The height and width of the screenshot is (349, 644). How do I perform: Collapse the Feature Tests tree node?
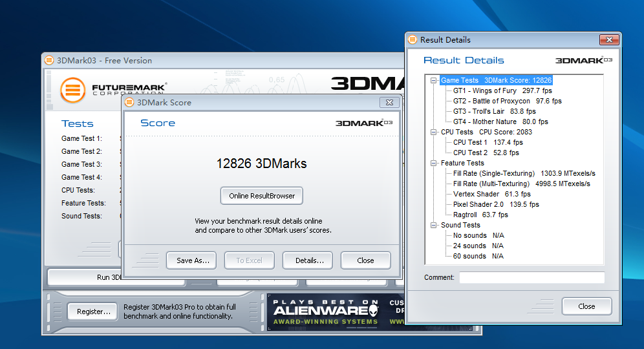coord(433,163)
